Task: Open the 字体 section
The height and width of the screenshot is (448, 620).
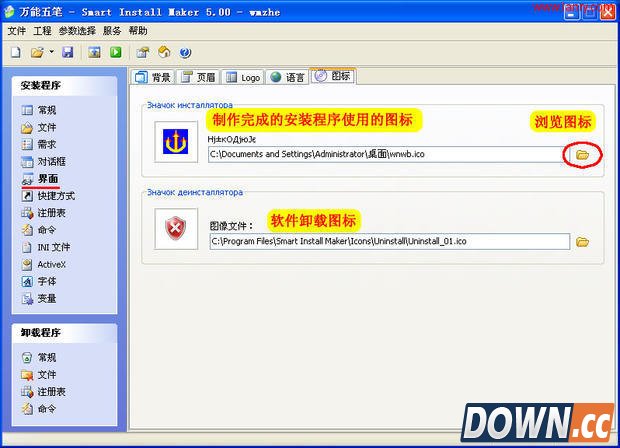Action: (x=39, y=281)
